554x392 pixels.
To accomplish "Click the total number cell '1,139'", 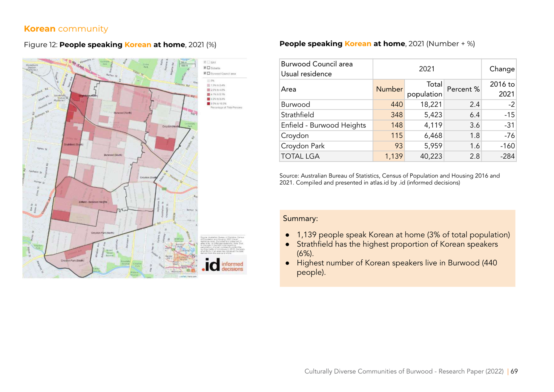I will tap(389, 157).
